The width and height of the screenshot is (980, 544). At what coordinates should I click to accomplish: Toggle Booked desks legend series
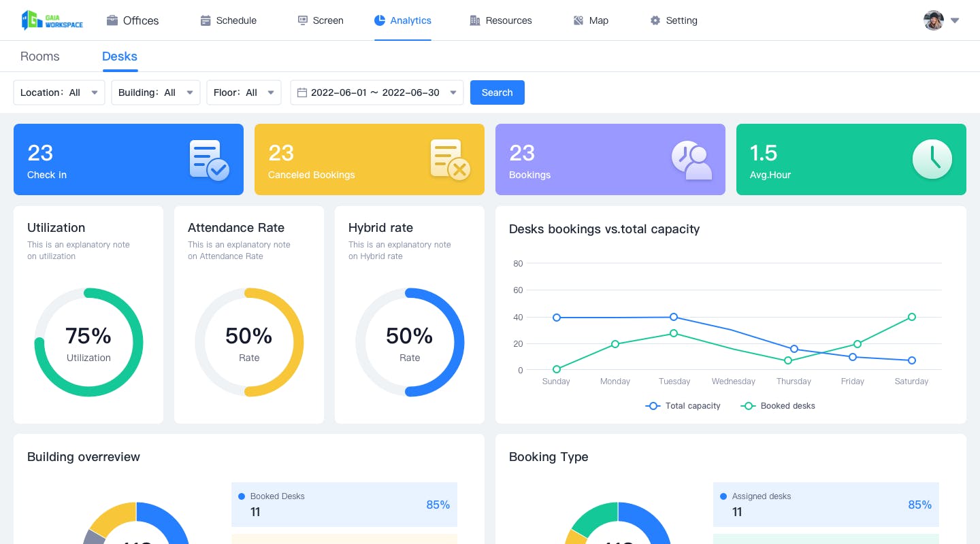[x=778, y=406]
